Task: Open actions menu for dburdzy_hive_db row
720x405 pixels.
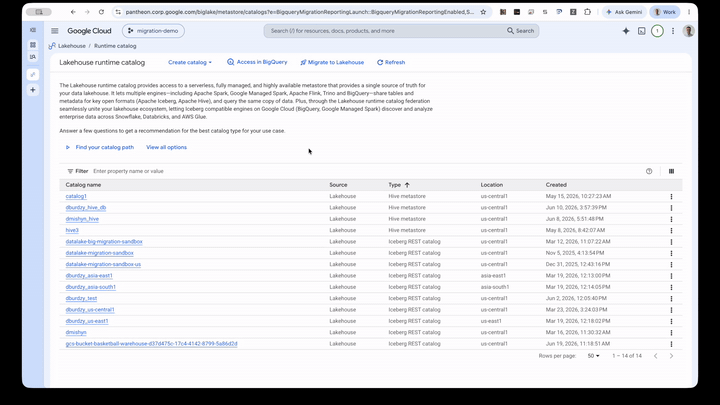Action: point(671,208)
